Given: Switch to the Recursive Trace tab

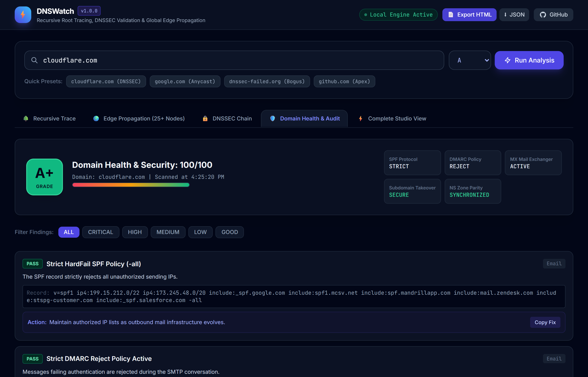Looking at the screenshot, I should pyautogui.click(x=49, y=118).
